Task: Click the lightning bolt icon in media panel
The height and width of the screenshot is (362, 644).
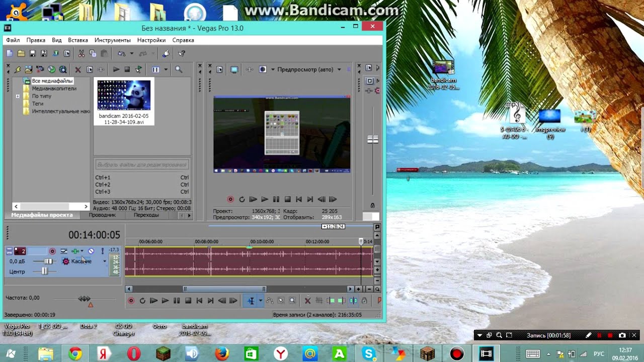Action: [x=18, y=69]
